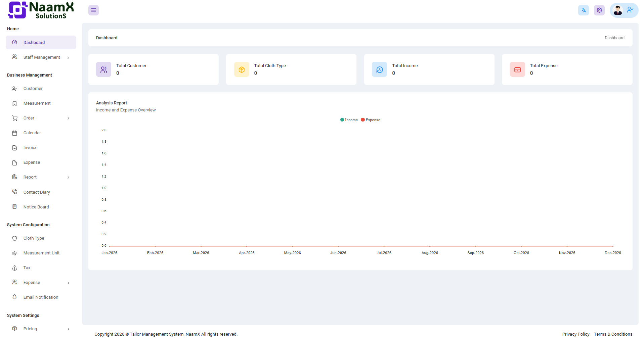Click the Analysis Report heading
This screenshot has width=644, height=338.
pyautogui.click(x=112, y=103)
